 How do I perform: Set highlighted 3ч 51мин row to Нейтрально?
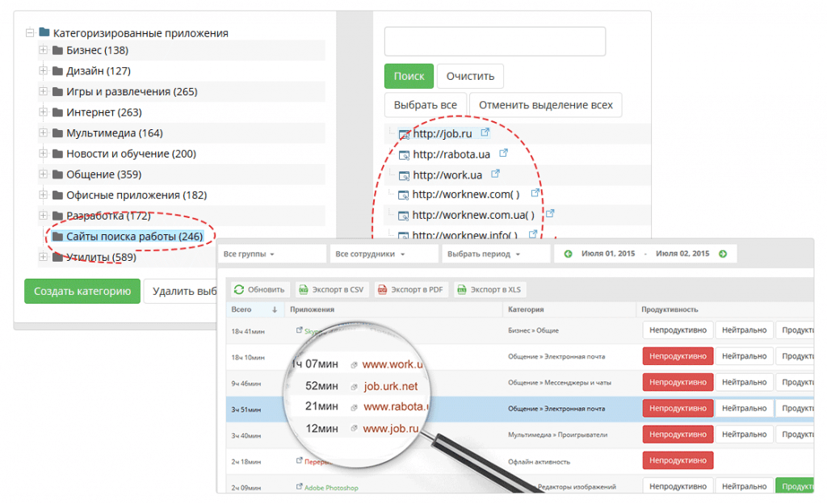coord(743,409)
